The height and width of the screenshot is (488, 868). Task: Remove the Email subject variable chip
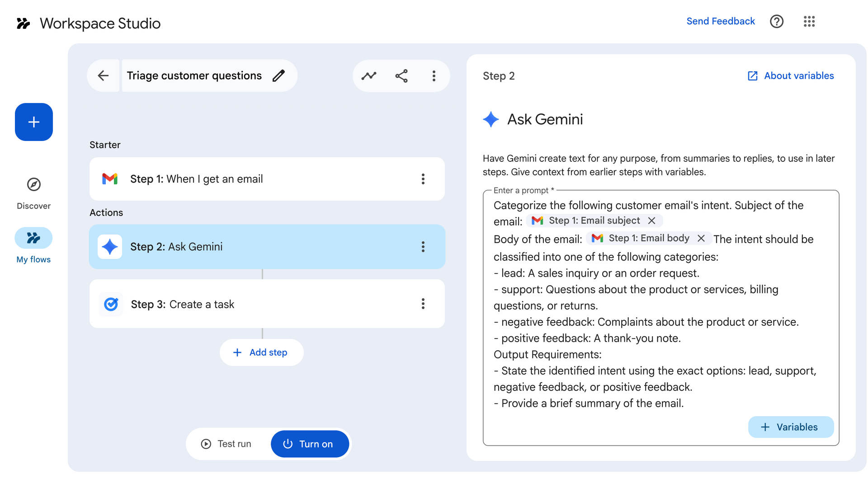coord(652,221)
